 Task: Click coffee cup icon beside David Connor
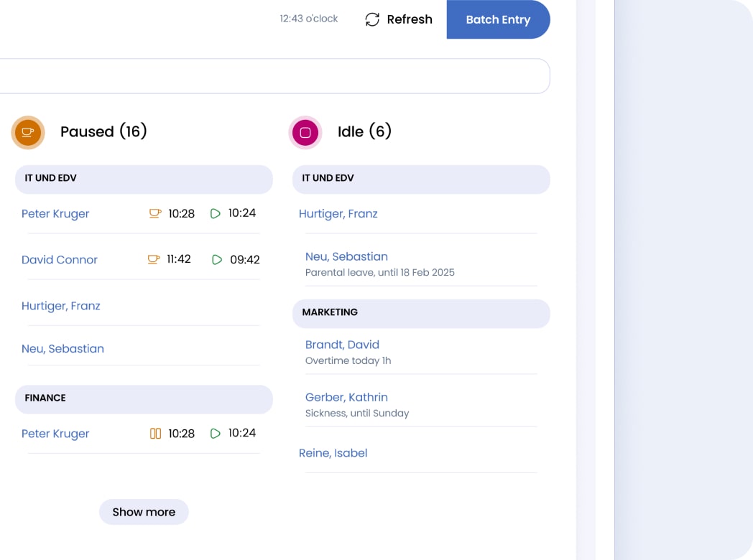[153, 259]
